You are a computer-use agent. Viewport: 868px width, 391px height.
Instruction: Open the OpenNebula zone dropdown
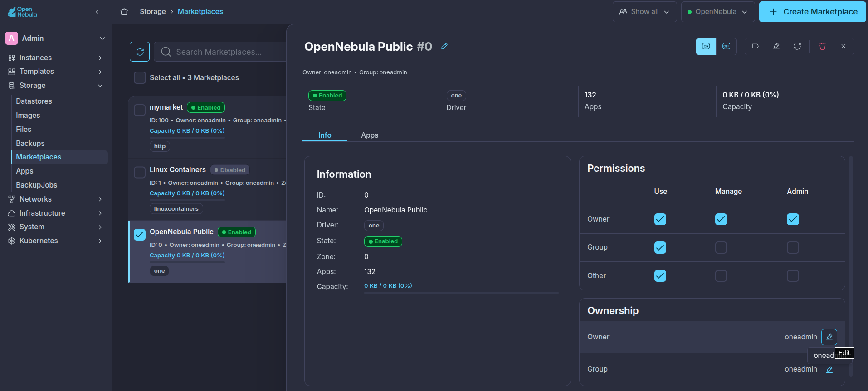tap(718, 12)
